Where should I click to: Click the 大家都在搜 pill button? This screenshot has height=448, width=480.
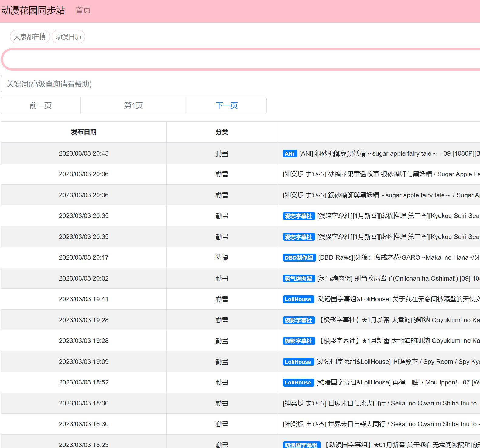coord(30,37)
